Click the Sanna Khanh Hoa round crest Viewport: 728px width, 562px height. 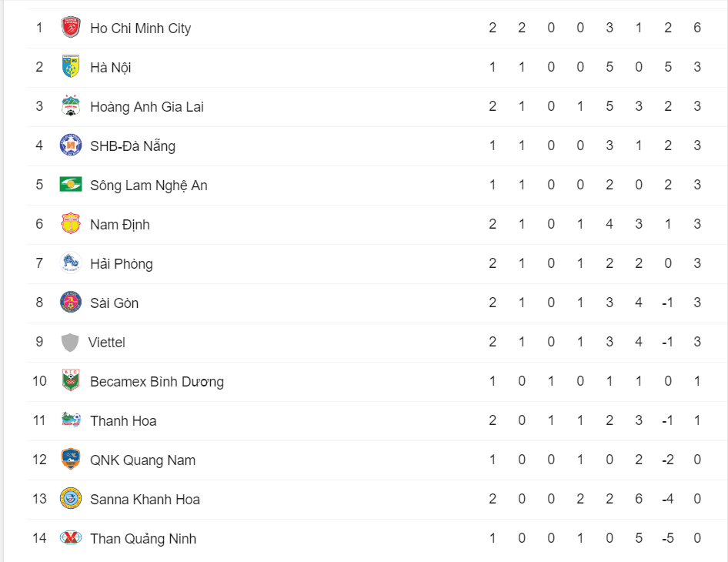(71, 498)
